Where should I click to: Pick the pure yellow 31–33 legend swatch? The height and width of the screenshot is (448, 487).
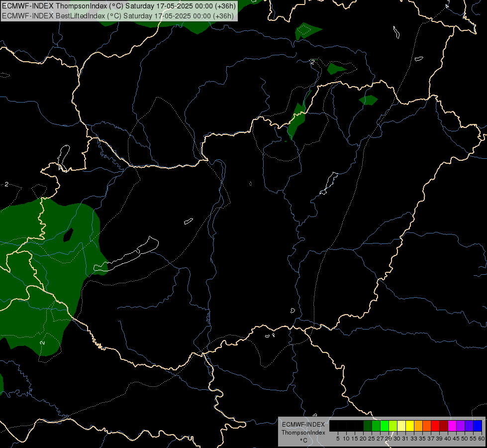click(x=410, y=426)
